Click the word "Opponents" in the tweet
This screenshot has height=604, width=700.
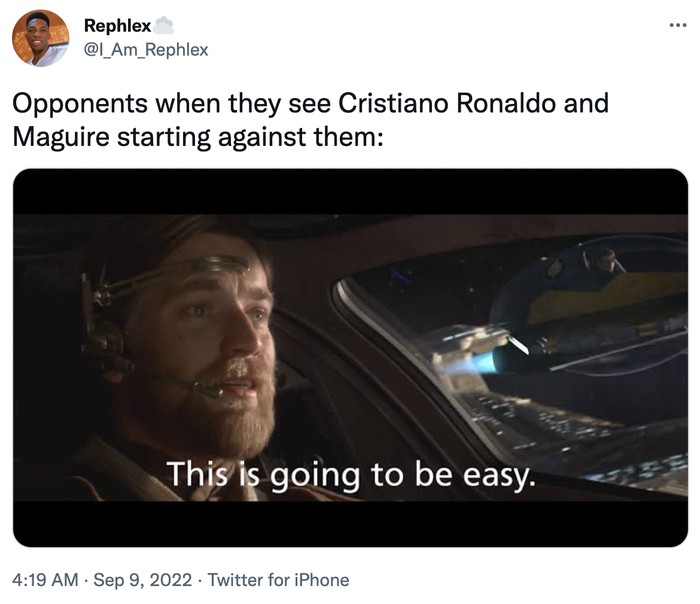tap(80, 104)
